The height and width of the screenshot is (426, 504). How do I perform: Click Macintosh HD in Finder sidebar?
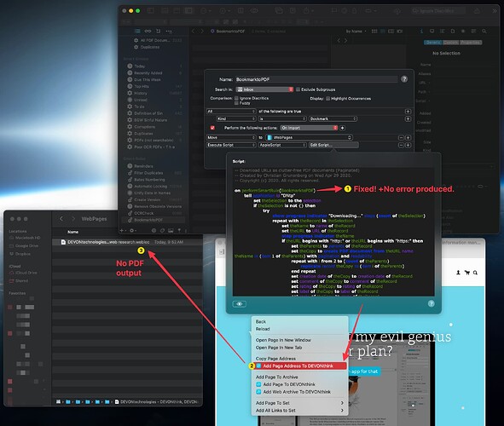[27, 238]
